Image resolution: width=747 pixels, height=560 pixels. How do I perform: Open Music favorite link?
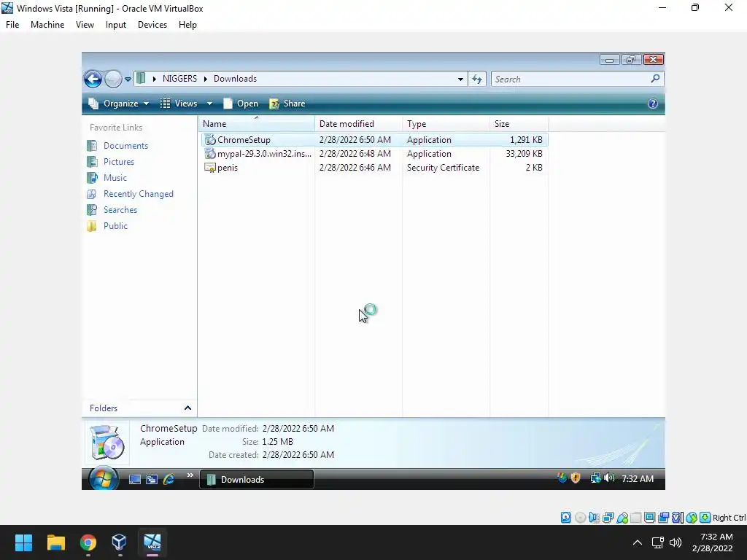click(x=115, y=178)
